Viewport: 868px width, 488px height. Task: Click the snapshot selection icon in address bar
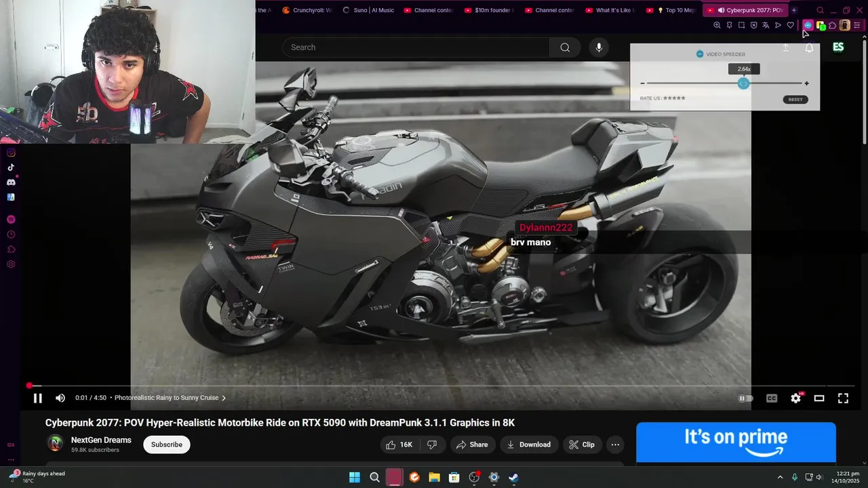point(741,25)
